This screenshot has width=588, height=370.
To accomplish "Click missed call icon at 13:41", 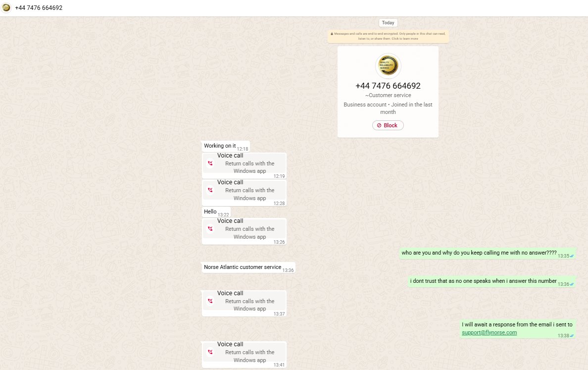I will pyautogui.click(x=210, y=352).
